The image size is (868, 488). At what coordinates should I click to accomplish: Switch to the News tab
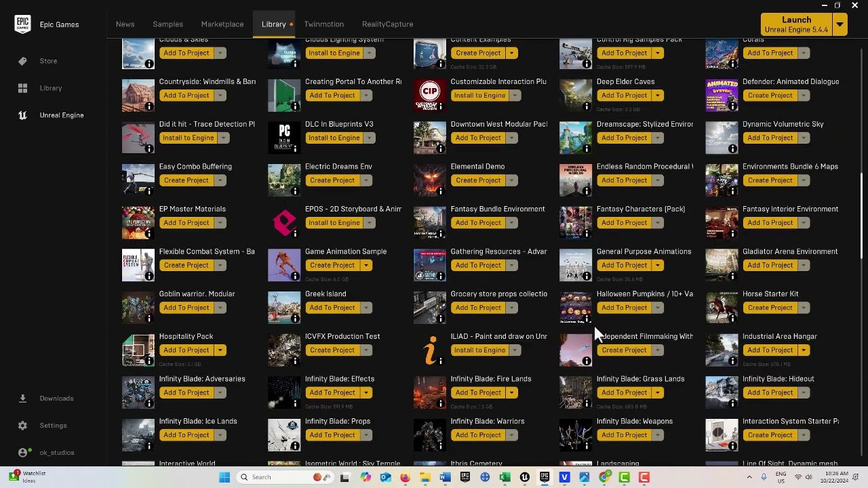(x=125, y=24)
